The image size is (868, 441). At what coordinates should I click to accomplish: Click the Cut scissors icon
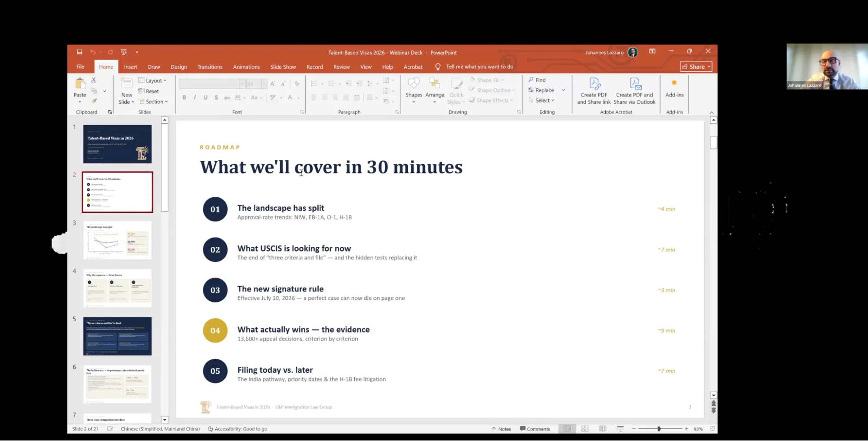tap(94, 80)
